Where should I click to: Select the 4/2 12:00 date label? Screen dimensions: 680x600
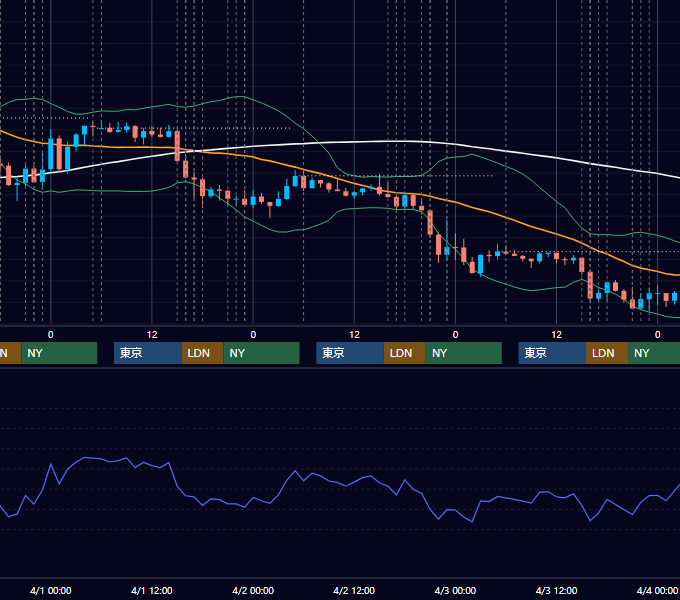[x=354, y=590]
